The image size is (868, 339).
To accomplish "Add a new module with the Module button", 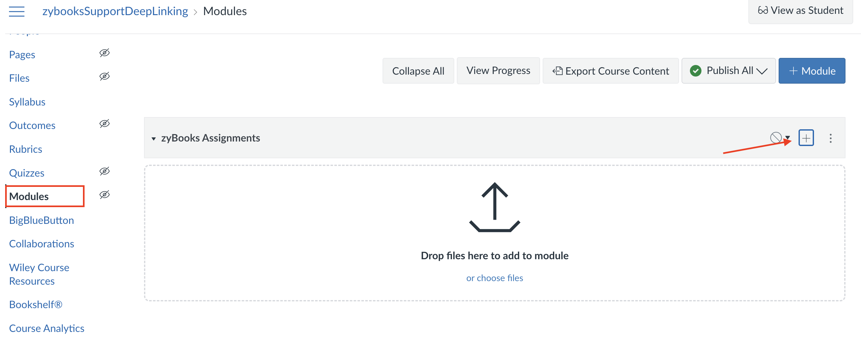I will 812,70.
